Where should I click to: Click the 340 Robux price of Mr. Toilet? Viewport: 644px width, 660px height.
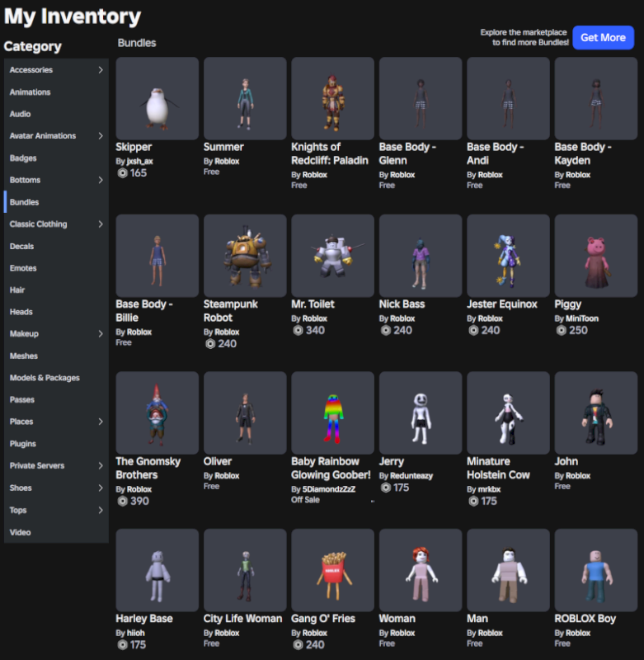click(x=309, y=331)
